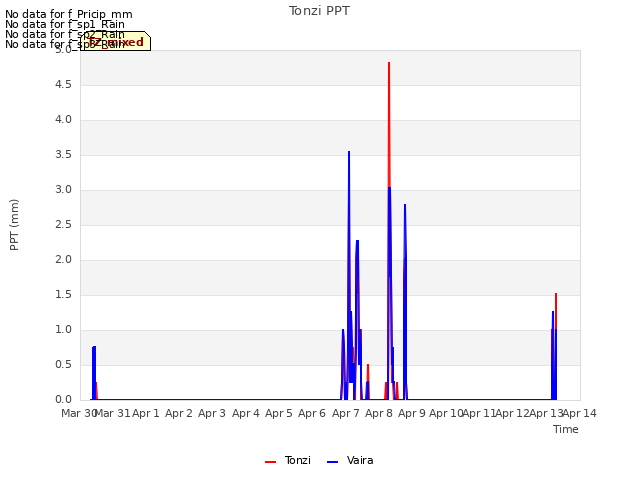Click the 'Apr 1' x-axis date label

pyautogui.click(x=146, y=413)
